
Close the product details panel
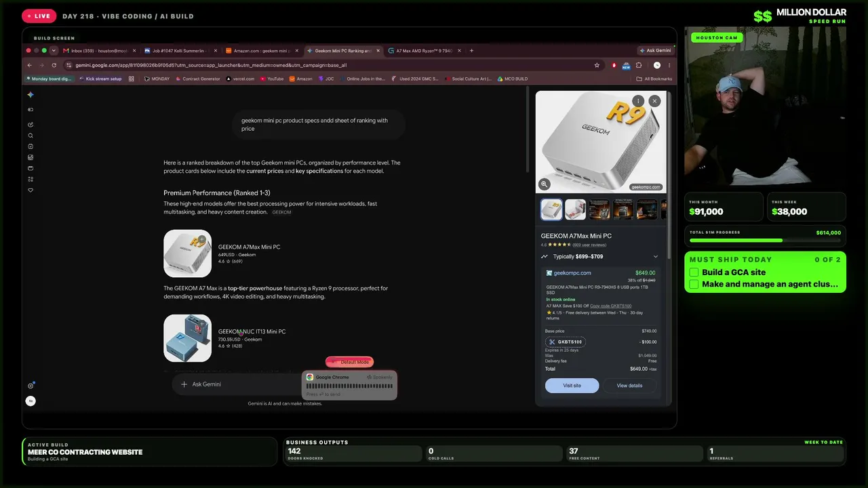click(x=654, y=101)
